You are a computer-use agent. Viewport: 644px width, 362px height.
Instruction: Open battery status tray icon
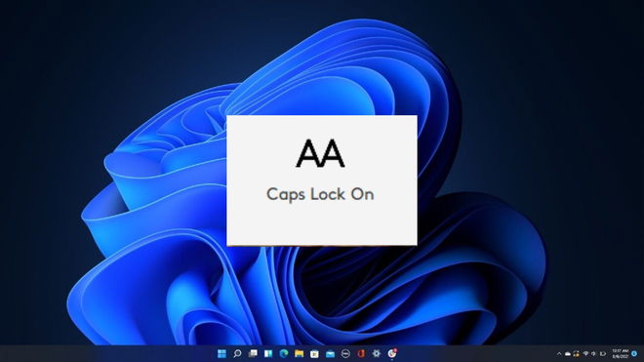(x=603, y=354)
